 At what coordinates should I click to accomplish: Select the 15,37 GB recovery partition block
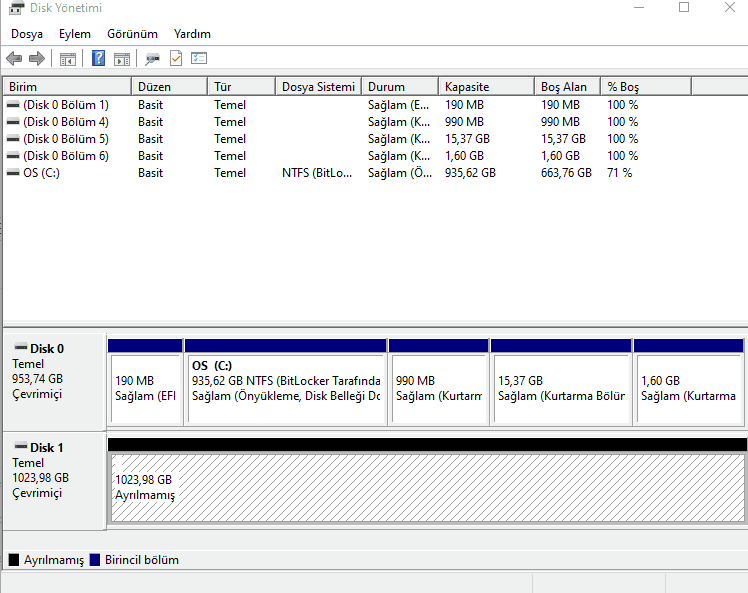point(561,382)
